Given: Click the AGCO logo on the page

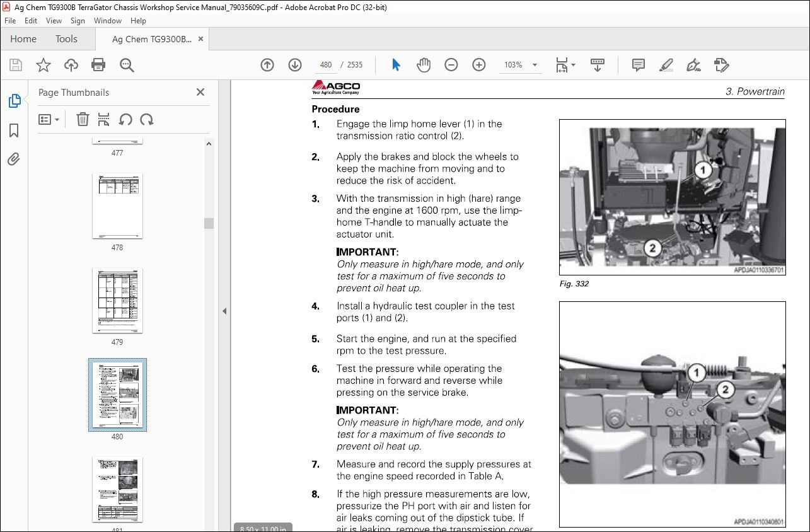Looking at the screenshot, I should (x=336, y=88).
